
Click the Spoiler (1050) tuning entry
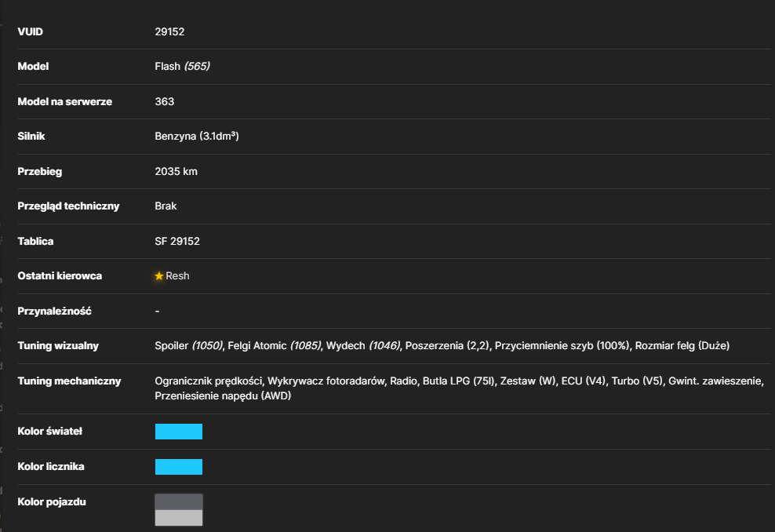point(189,345)
